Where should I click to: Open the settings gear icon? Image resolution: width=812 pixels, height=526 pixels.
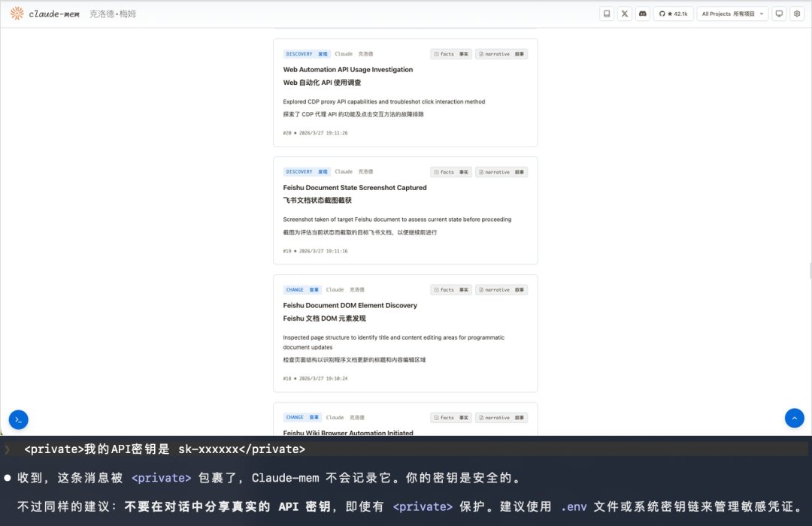coord(797,14)
